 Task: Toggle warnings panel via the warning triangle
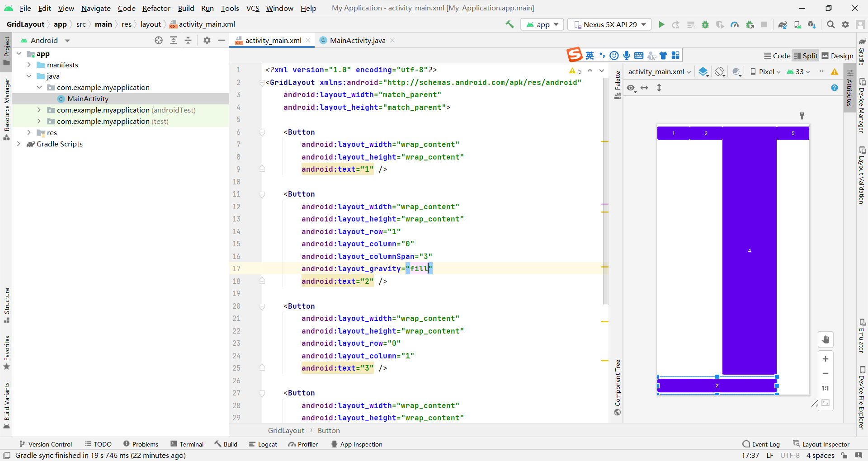pos(835,71)
